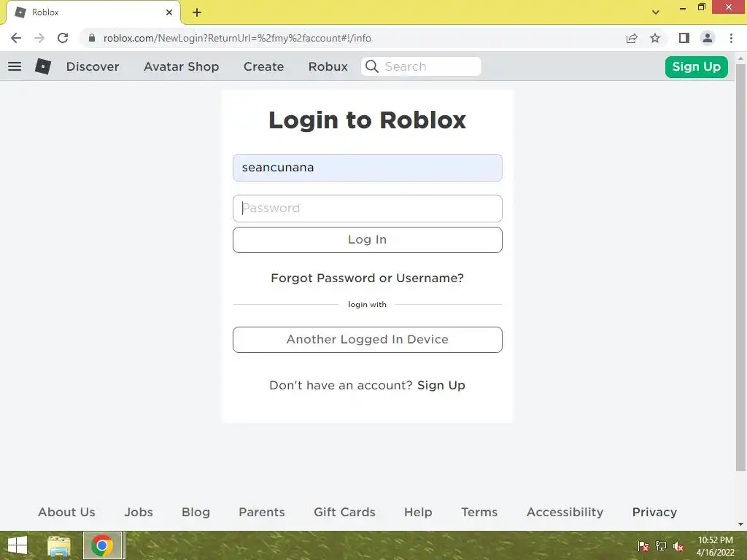Screen dimensions: 747x560
Task: Go back with browser back arrow
Action: pyautogui.click(x=16, y=38)
